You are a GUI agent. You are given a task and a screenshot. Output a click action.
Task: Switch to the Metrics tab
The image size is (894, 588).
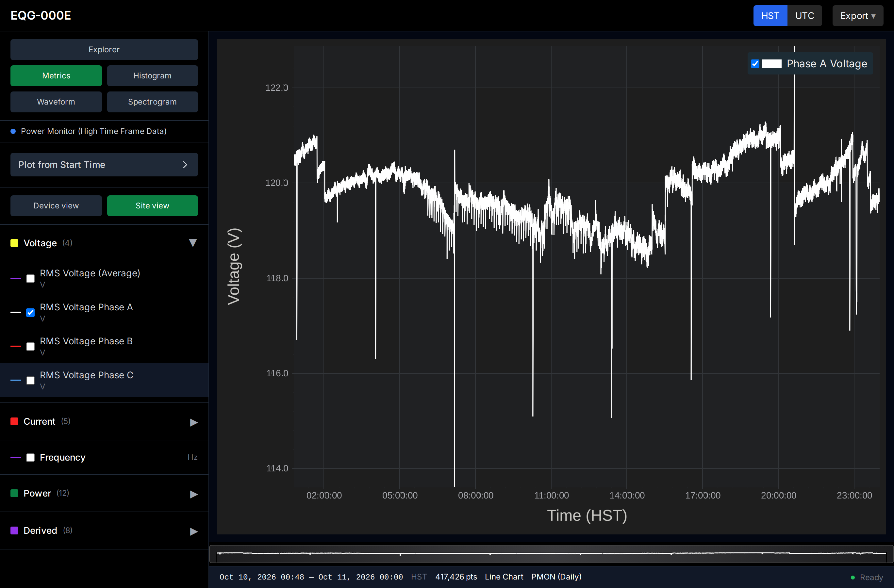click(x=56, y=76)
